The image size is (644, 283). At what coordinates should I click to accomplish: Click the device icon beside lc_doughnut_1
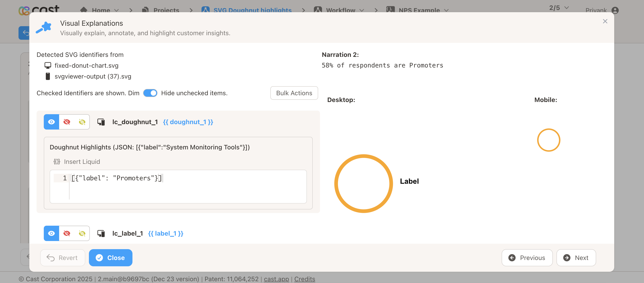101,122
